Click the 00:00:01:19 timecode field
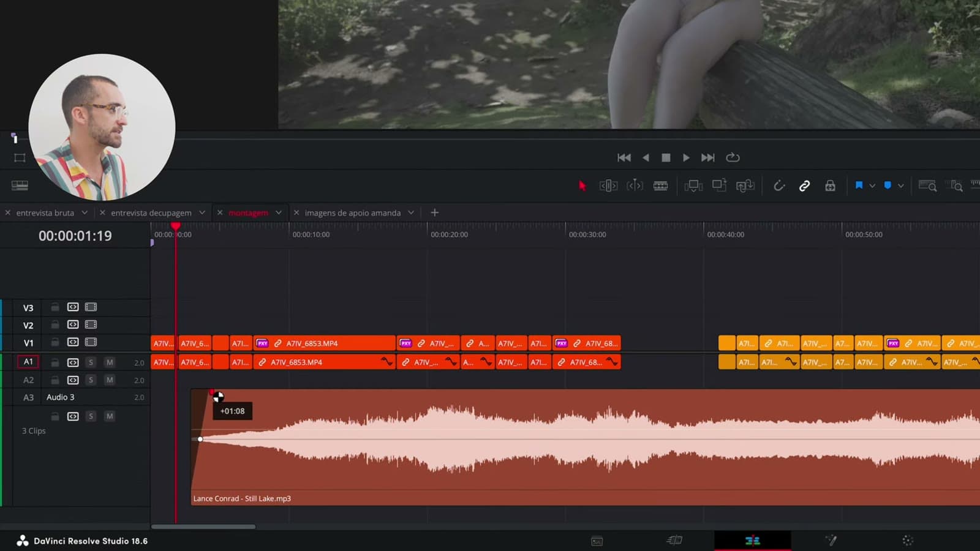The height and width of the screenshot is (551, 980). click(x=75, y=236)
